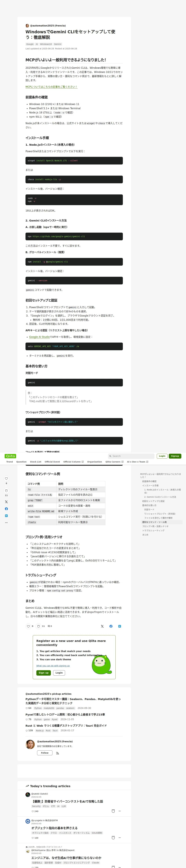Image resolution: width=186 pixels, height=868 pixels.
Task: Share on X from the left sidebar
Action: (6, 502)
